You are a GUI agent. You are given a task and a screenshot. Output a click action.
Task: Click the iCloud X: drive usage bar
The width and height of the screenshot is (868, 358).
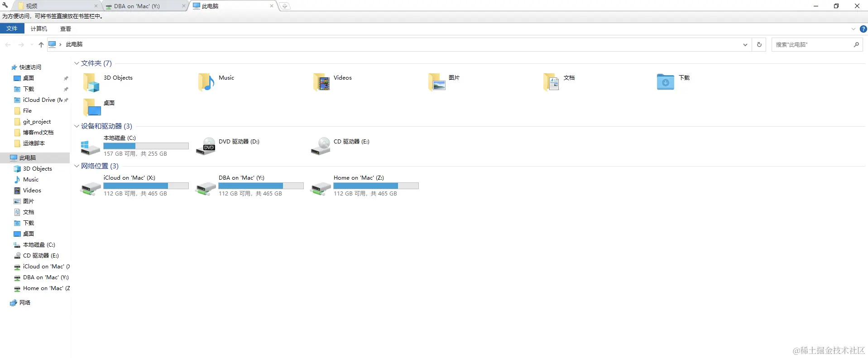click(x=146, y=186)
